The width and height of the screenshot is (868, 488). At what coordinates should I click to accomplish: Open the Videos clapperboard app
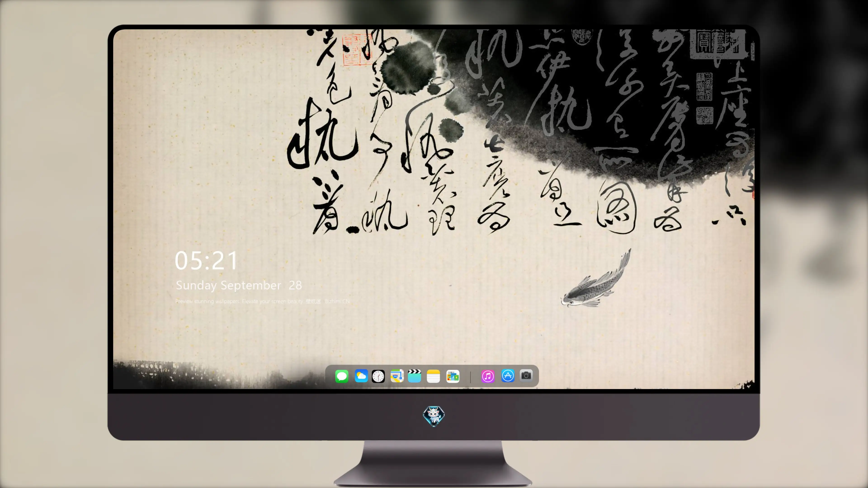[x=415, y=376]
